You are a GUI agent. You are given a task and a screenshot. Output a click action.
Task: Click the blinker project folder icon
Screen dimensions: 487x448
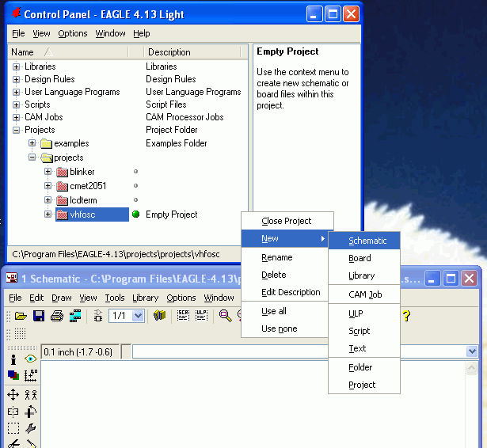pos(62,172)
